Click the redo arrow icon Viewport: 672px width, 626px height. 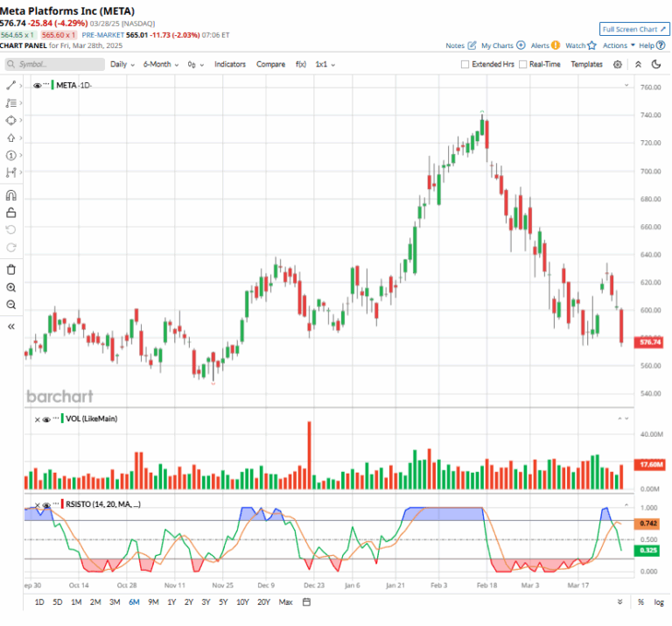pos(10,248)
